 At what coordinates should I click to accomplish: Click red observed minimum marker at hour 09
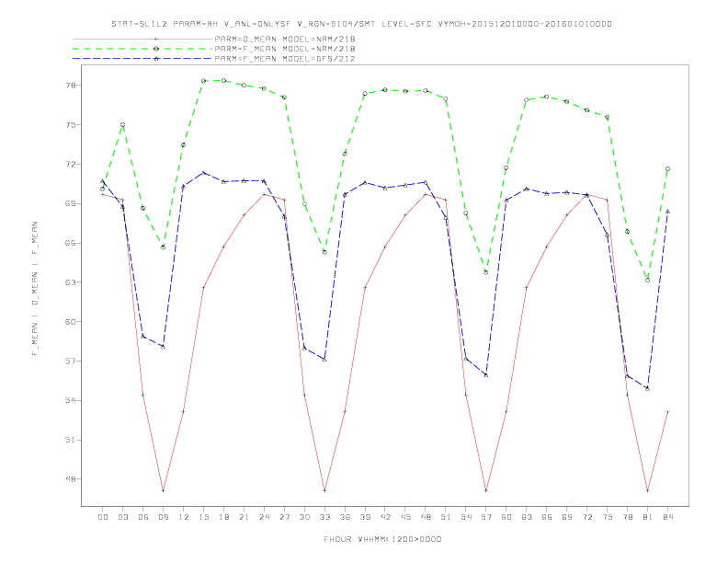pyautogui.click(x=163, y=490)
